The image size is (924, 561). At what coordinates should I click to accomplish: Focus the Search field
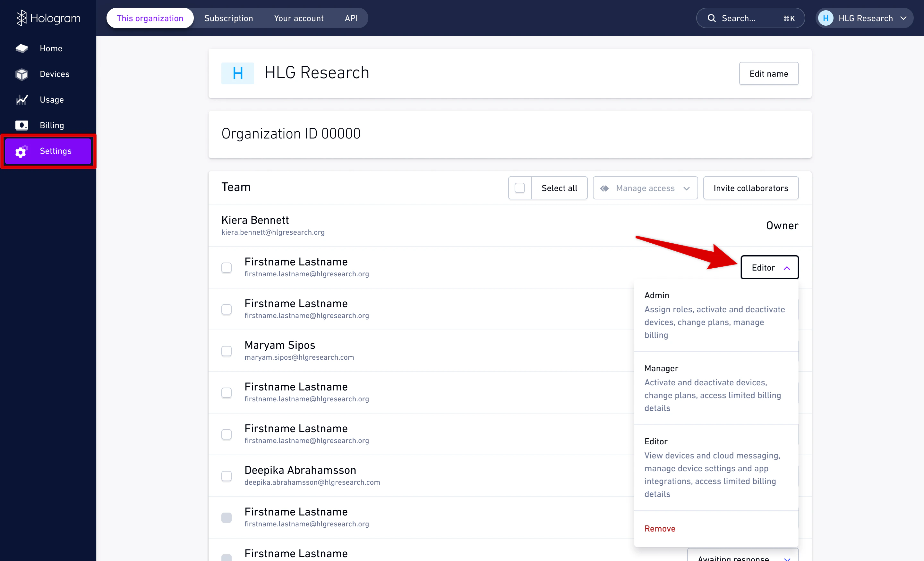(x=750, y=18)
